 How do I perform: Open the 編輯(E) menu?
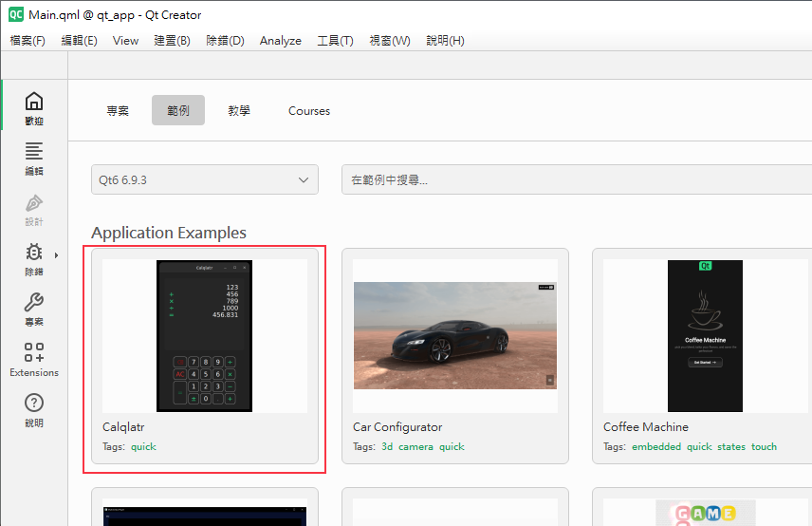[80, 41]
